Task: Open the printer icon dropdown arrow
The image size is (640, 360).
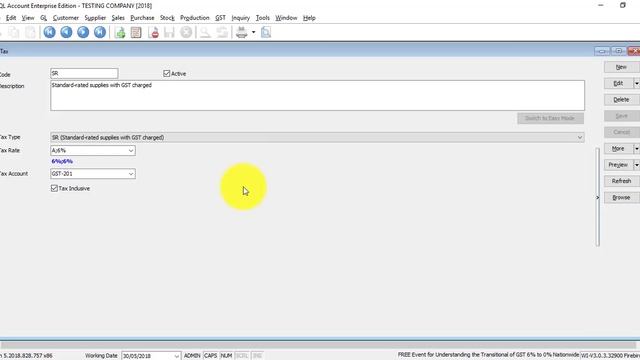Action: (253, 32)
